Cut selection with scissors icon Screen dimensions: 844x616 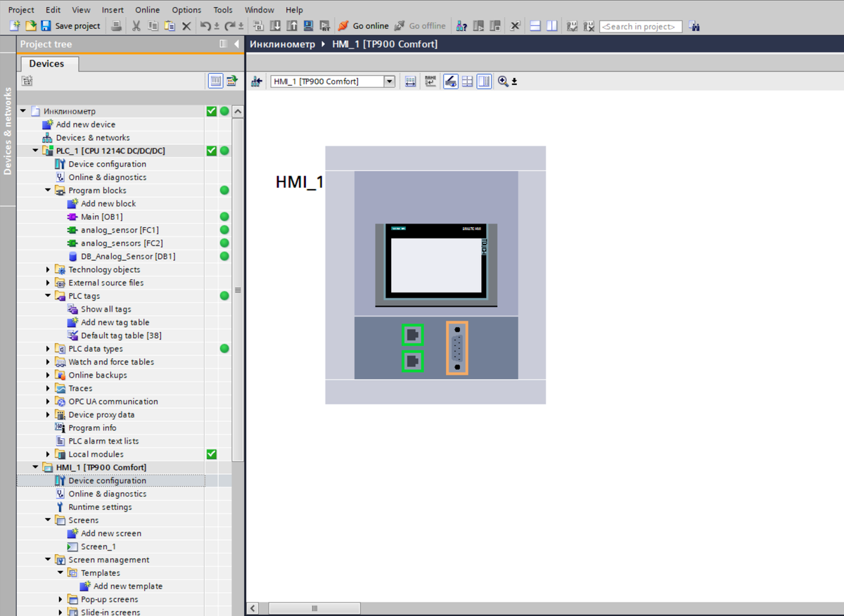[136, 26]
